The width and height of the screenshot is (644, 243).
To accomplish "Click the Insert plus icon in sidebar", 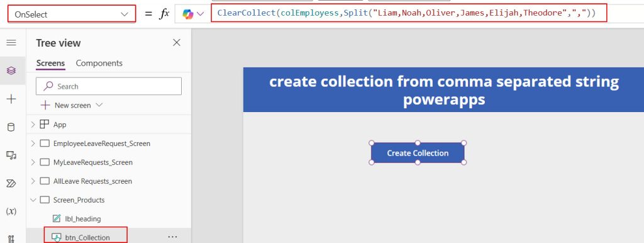I will coord(11,99).
